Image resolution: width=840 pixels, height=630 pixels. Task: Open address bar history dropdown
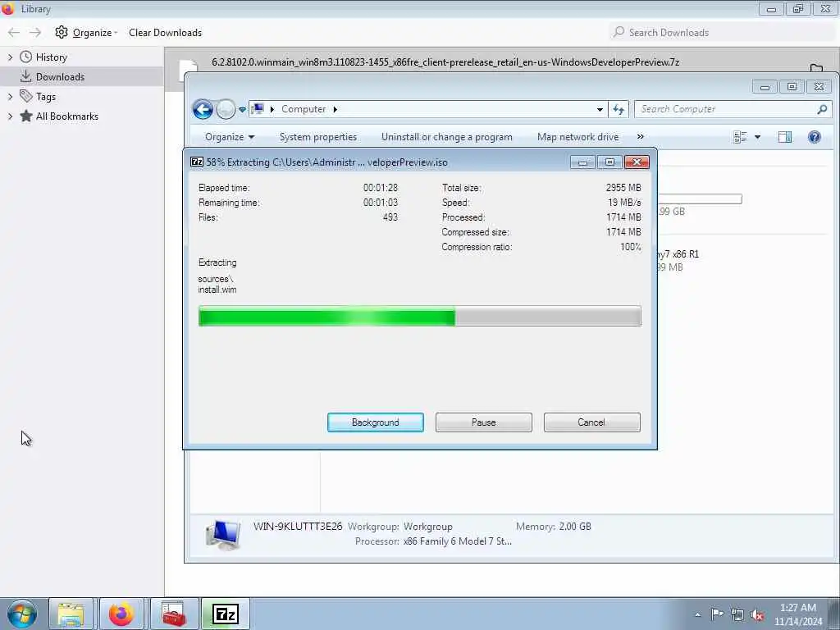600,109
